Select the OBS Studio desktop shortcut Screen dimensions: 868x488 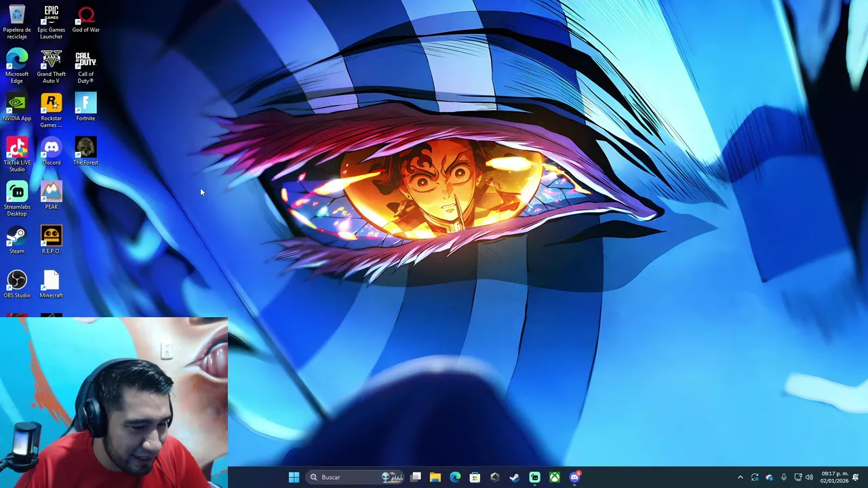click(17, 285)
